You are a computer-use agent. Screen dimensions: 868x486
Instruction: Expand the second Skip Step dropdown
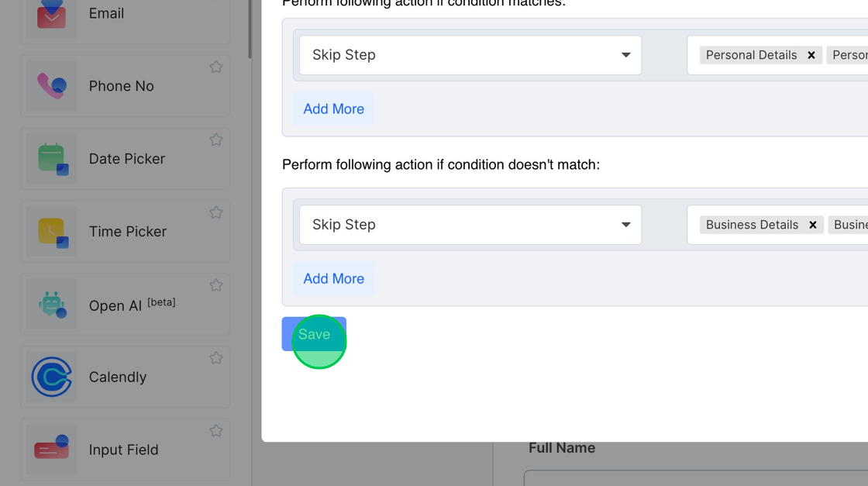point(470,225)
